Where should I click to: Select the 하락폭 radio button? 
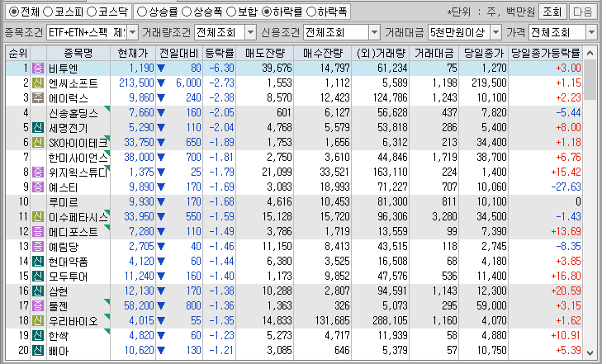(x=311, y=12)
